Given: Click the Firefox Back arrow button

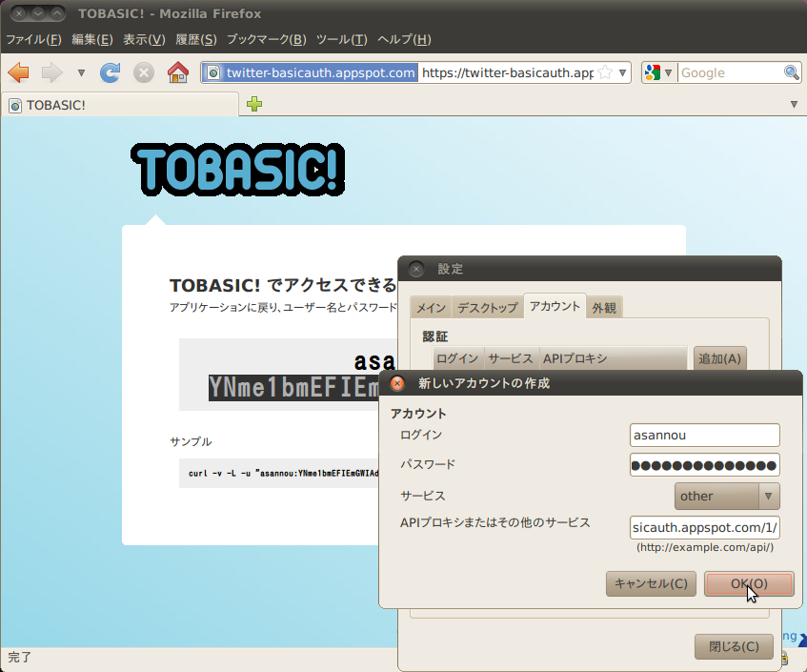Looking at the screenshot, I should (x=19, y=72).
